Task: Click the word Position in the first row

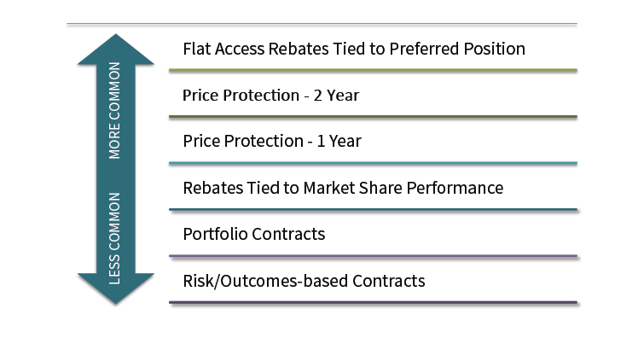Action: (x=495, y=49)
